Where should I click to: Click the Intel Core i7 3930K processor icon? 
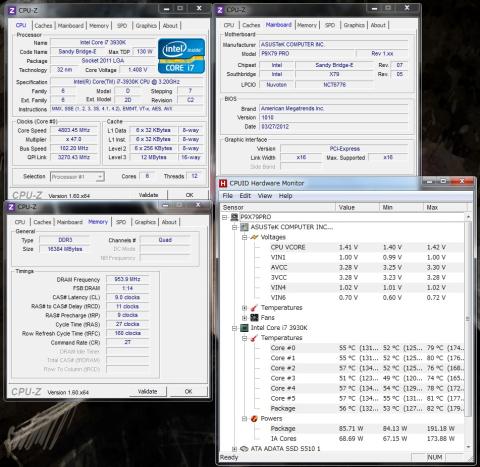pos(244,328)
